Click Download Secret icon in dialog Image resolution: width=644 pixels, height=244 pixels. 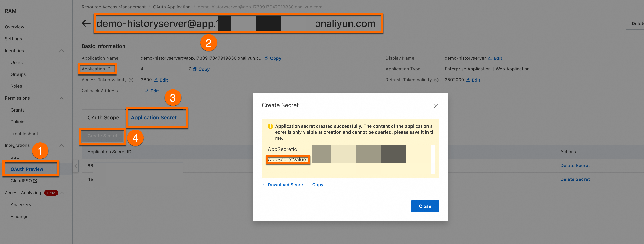[x=264, y=185]
